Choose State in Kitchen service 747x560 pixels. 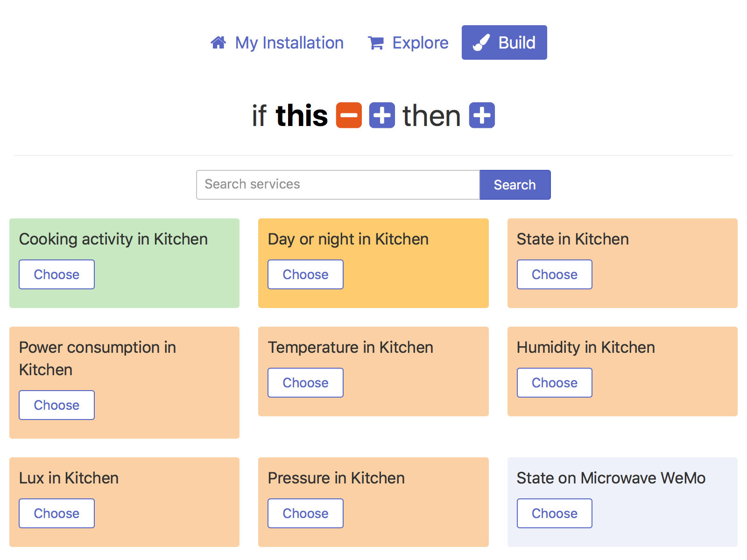[x=554, y=274]
